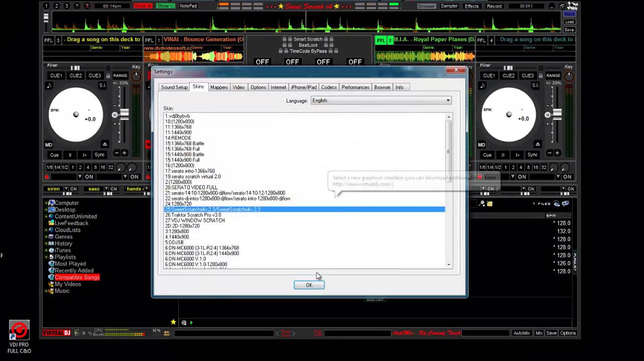Select Compatible Songs in browser tree
This screenshot has height=361, width=644.
click(77, 278)
